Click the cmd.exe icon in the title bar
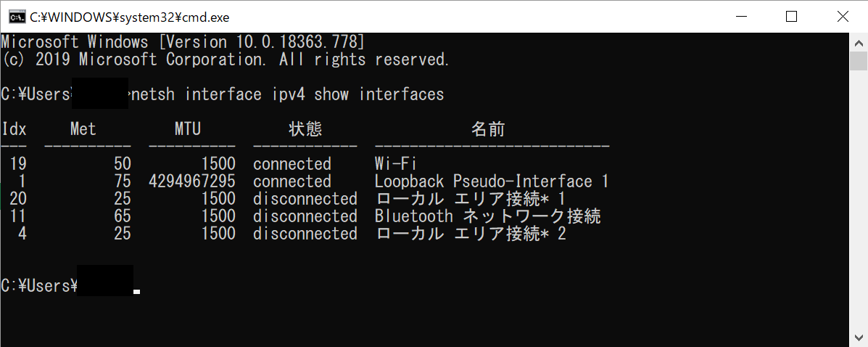This screenshot has height=347, width=868. pyautogui.click(x=17, y=17)
